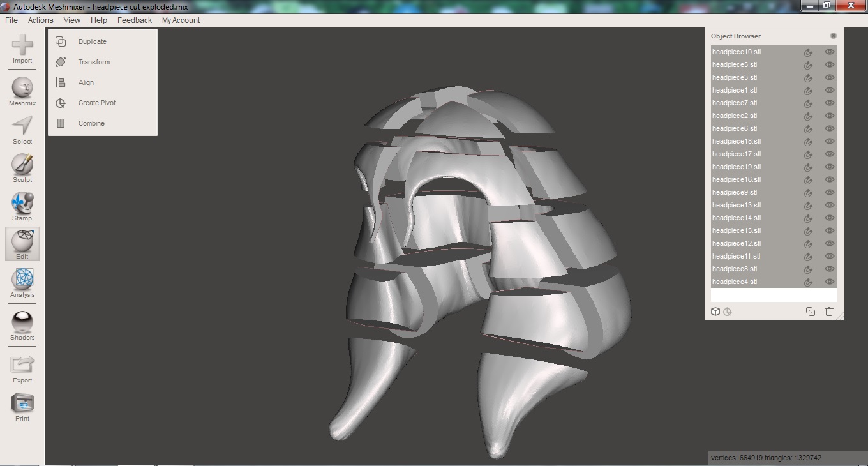Open the View menu
The height and width of the screenshot is (466, 868).
tap(72, 20)
